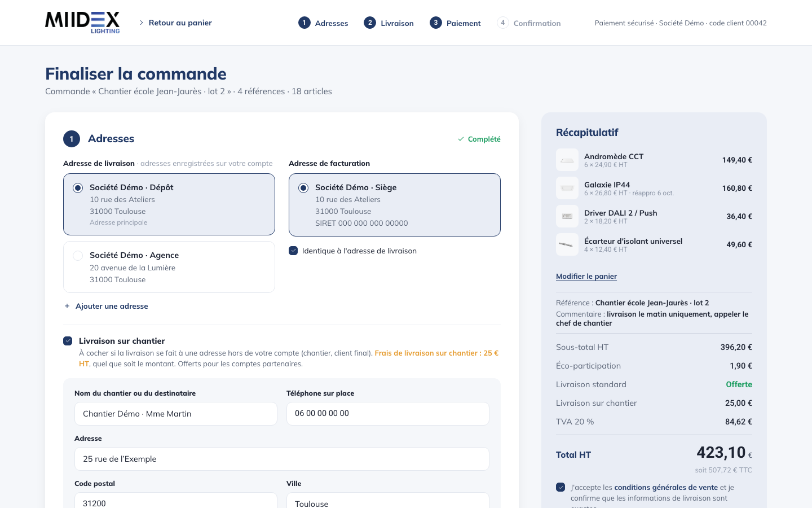Select Société Démo · Agence delivery address
Image resolution: width=812 pixels, height=508 pixels.
click(x=169, y=267)
